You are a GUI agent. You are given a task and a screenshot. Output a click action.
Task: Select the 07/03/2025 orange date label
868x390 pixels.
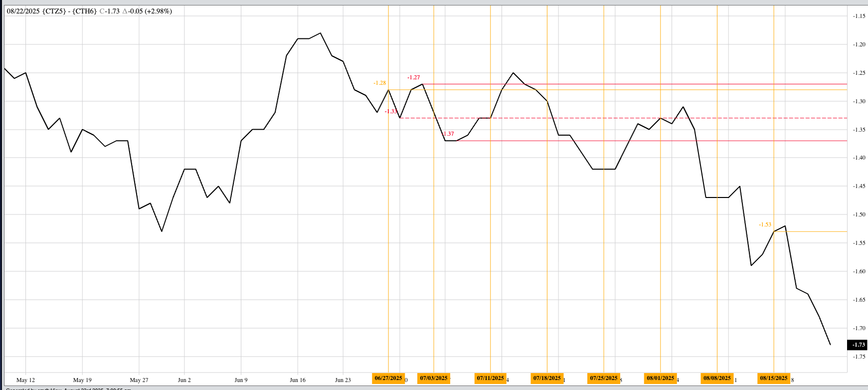point(433,378)
